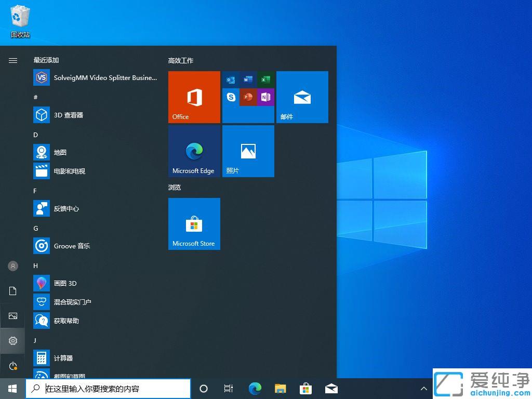Expand hidden system tray icons
The image size is (532, 399).
pyautogui.click(x=423, y=388)
